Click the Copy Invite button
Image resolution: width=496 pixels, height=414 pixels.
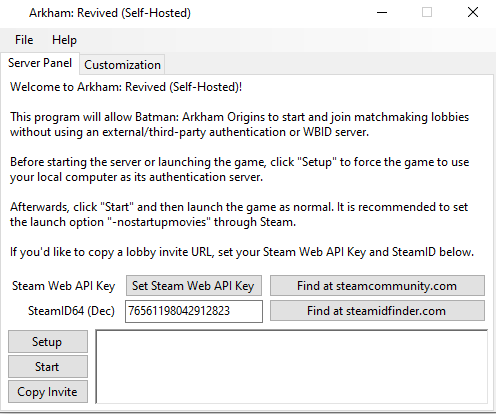point(48,392)
